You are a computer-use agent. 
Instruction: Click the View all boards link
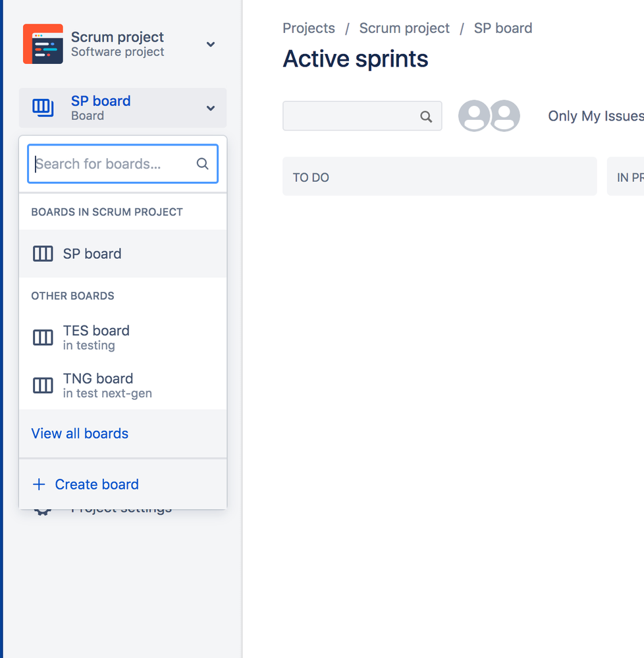80,433
